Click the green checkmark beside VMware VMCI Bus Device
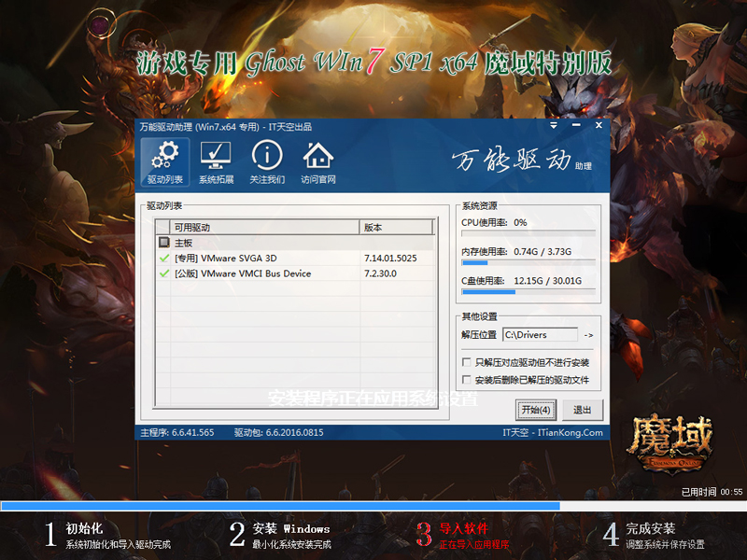 click(163, 273)
